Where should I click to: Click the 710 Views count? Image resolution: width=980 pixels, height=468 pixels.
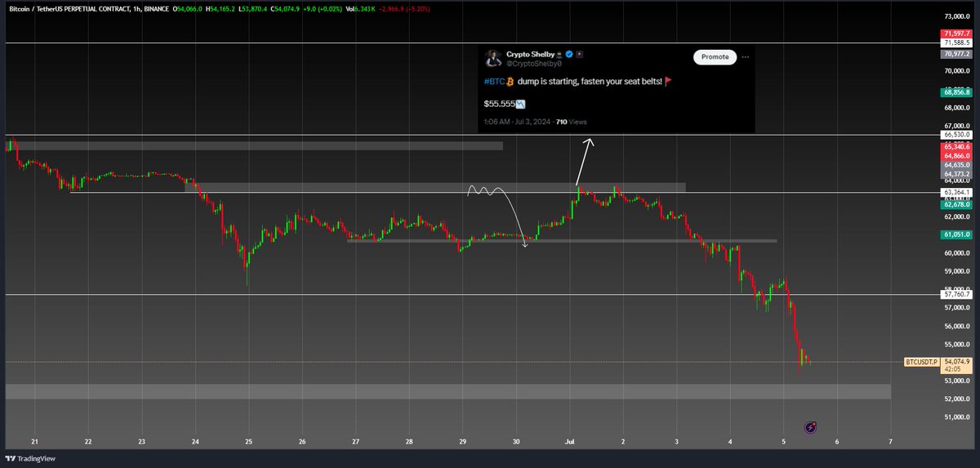coord(571,122)
